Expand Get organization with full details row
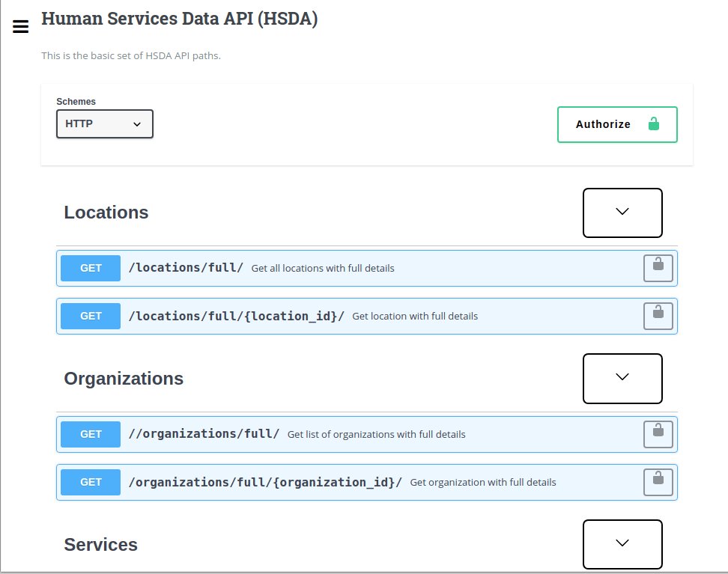 483,483
